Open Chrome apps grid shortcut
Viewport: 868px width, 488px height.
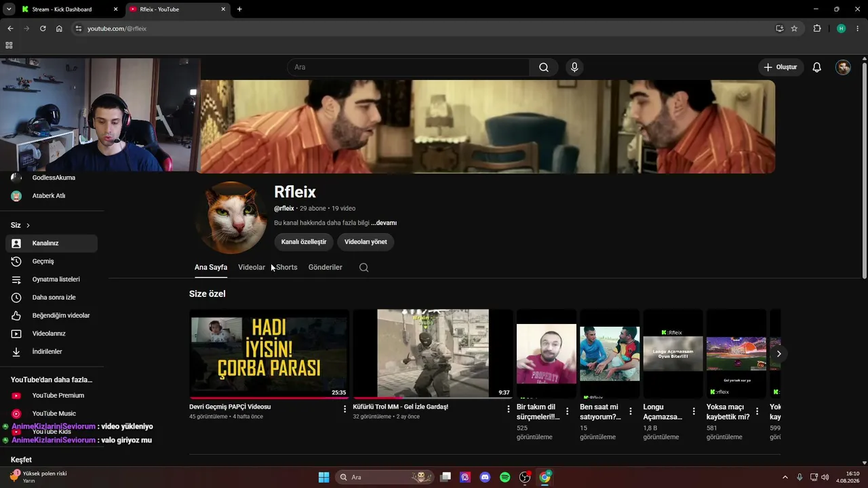tap(9, 45)
